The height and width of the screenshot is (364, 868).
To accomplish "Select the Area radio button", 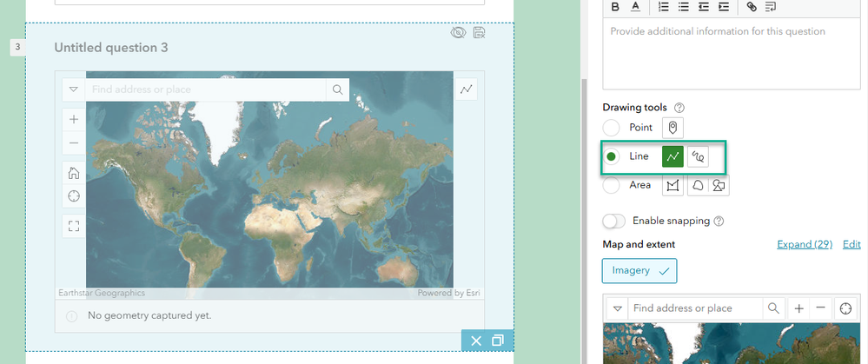I will [x=611, y=185].
